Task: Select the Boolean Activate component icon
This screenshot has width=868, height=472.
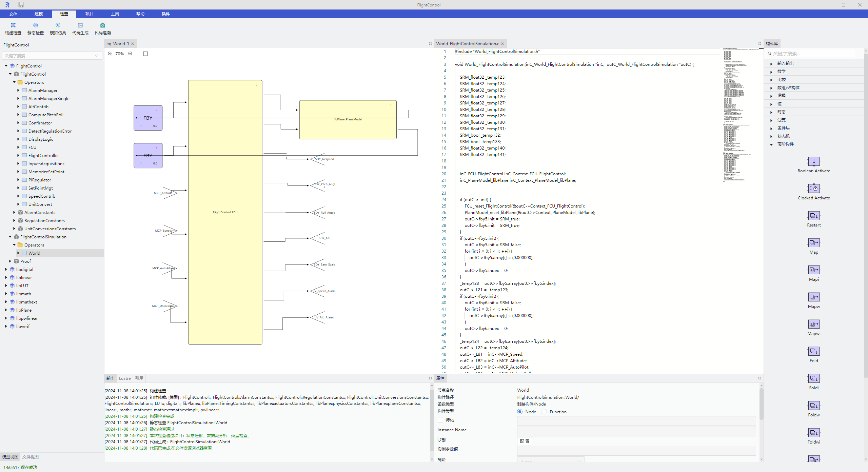Action: point(814,161)
